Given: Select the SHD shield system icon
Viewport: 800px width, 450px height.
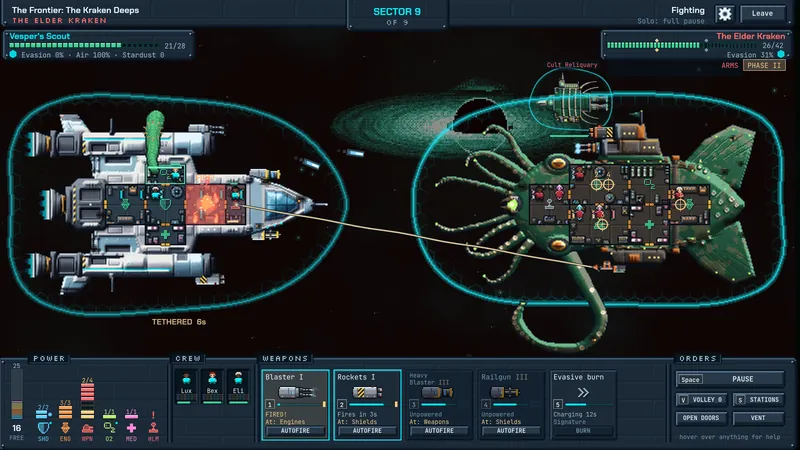Looking at the screenshot, I should (43, 428).
